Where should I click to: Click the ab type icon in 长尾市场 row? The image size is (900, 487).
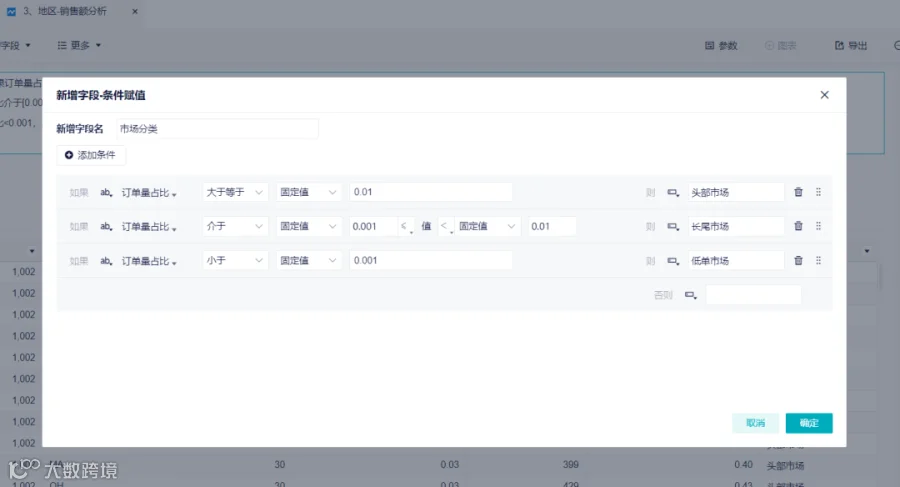106,227
